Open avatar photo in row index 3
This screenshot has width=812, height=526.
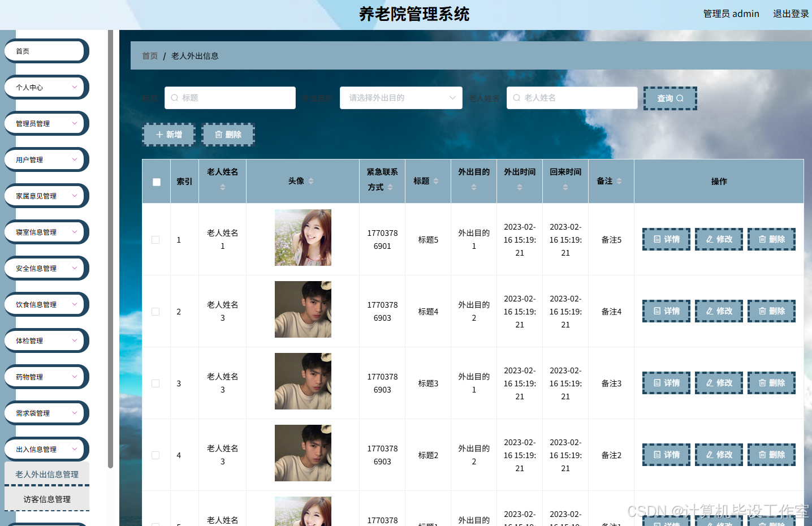pyautogui.click(x=303, y=381)
